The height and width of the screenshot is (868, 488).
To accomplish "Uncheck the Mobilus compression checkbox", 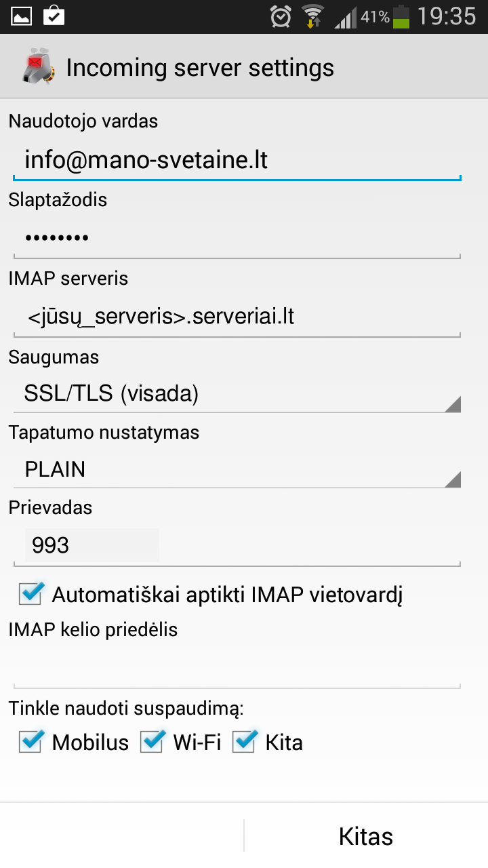I will point(31,742).
